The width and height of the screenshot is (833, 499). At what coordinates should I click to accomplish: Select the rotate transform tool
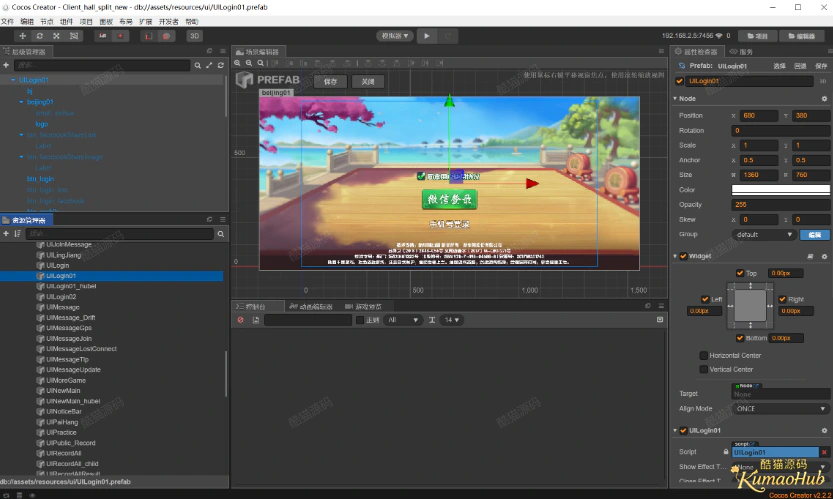39,36
